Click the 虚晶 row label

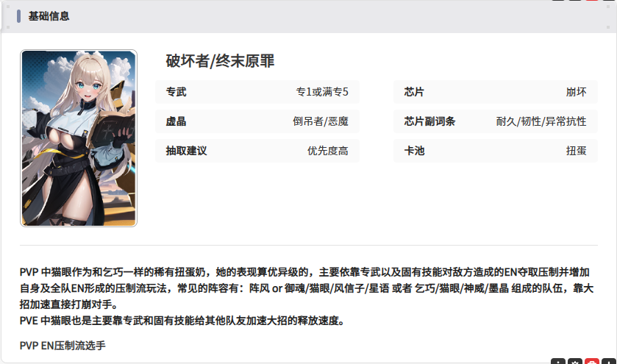coord(176,121)
